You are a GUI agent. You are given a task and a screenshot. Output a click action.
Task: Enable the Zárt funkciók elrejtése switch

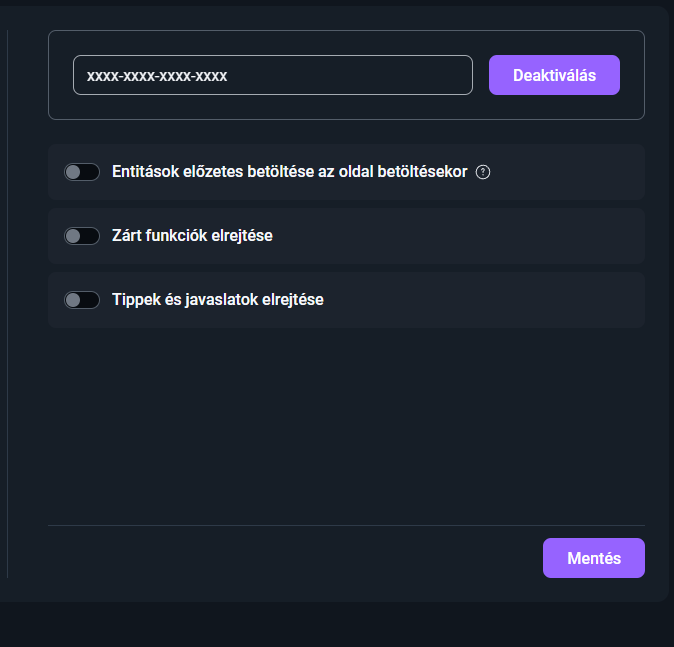pyautogui.click(x=82, y=236)
